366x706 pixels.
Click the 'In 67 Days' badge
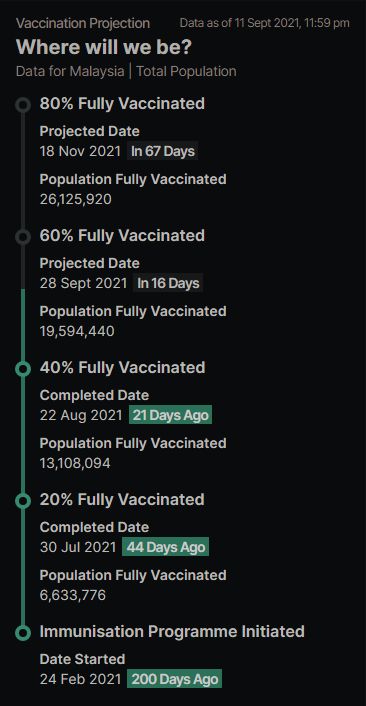click(x=163, y=151)
